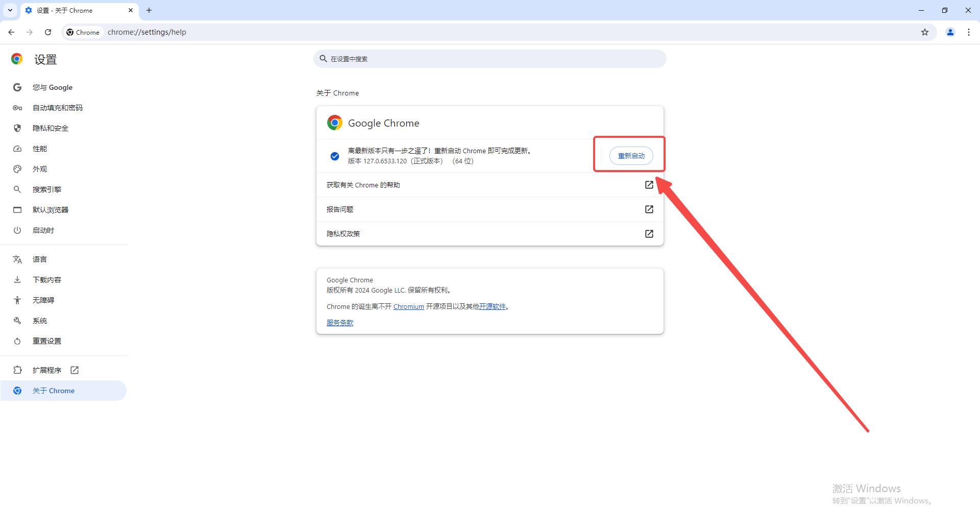
Task: Click the 重新启动 relaunch button
Action: pyautogui.click(x=631, y=156)
